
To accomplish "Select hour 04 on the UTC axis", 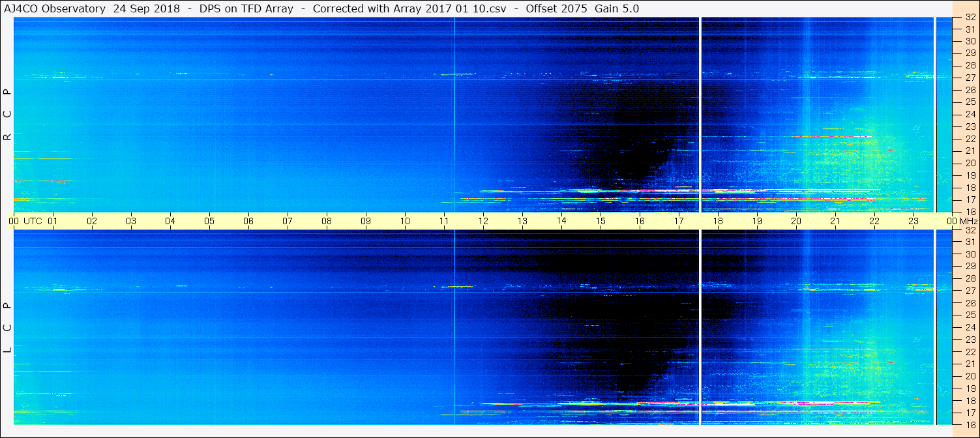I will click(x=170, y=221).
